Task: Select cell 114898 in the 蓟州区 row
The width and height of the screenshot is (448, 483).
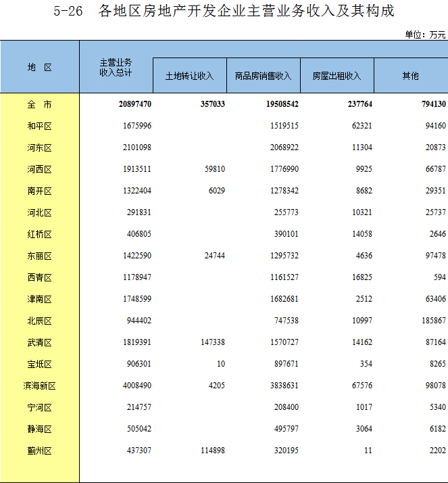Action: tap(213, 451)
